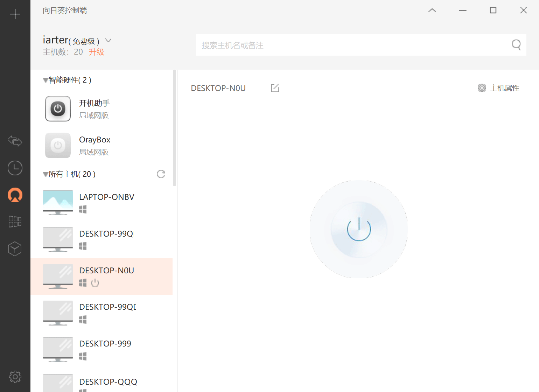Select host DESKTOP-99Q
The height and width of the screenshot is (392, 539).
101,240
